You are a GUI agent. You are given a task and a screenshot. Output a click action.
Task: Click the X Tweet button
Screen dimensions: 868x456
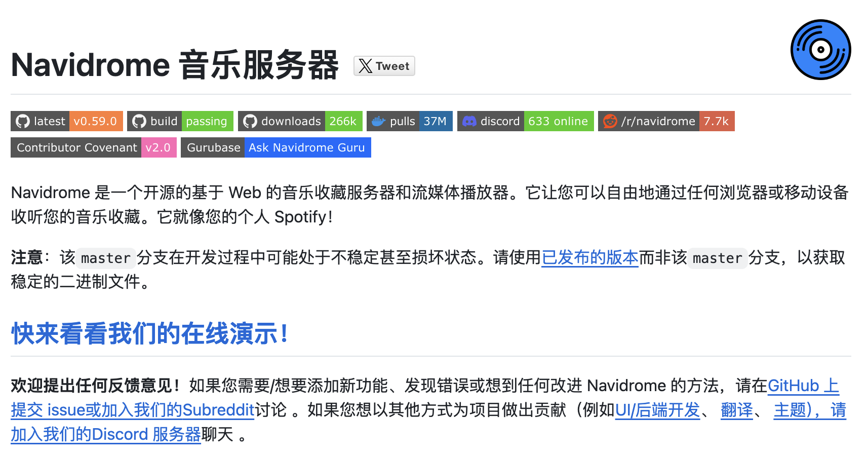(x=384, y=66)
